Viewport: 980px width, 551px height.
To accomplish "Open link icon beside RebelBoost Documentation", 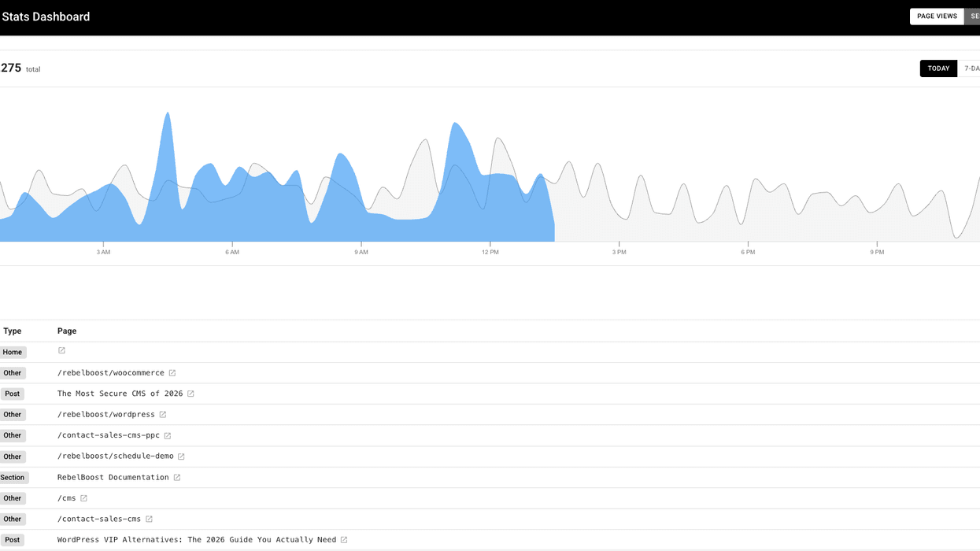I will point(176,477).
